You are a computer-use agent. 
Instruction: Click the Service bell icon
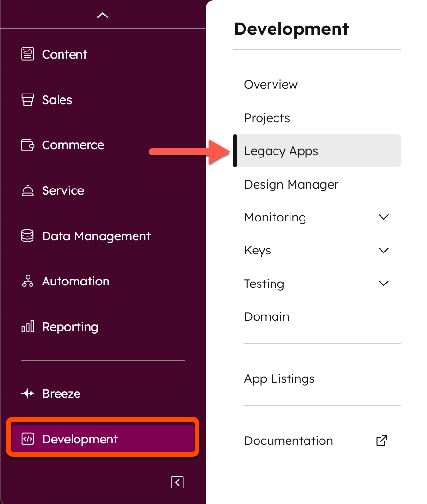[28, 190]
